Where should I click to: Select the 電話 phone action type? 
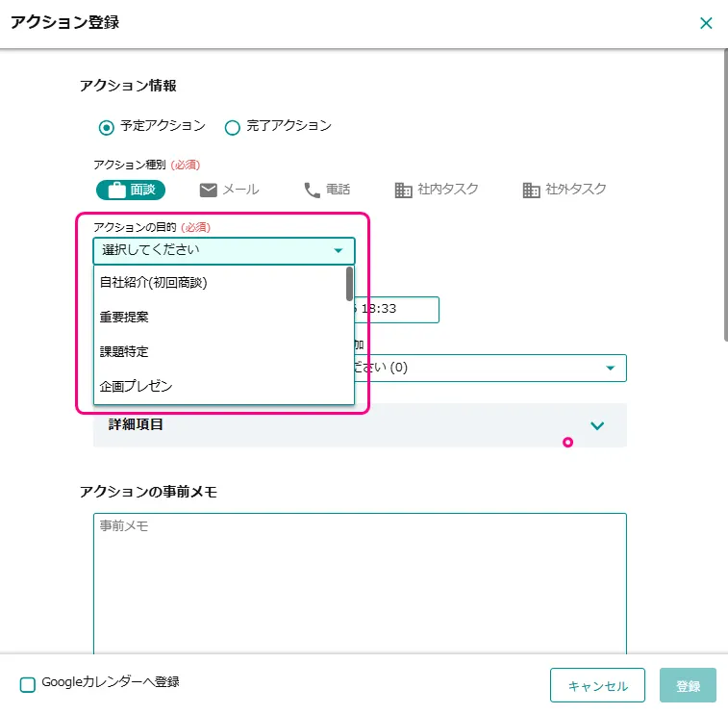(326, 190)
